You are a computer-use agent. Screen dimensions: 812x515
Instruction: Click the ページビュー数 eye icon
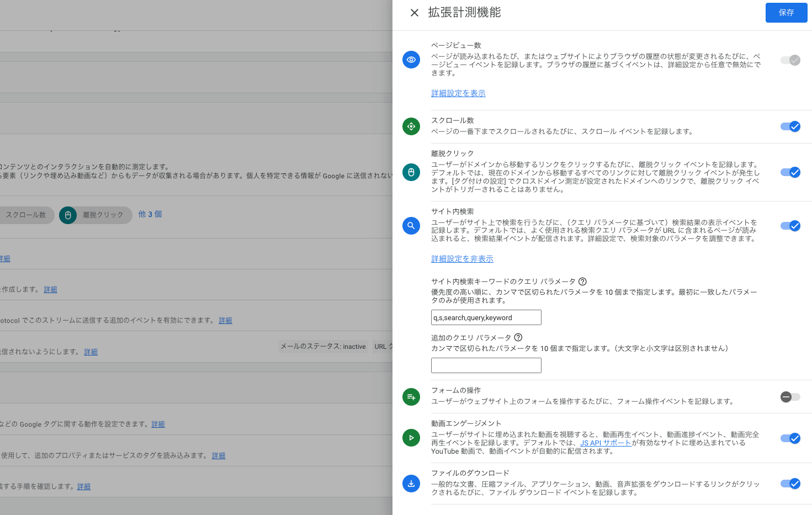411,60
